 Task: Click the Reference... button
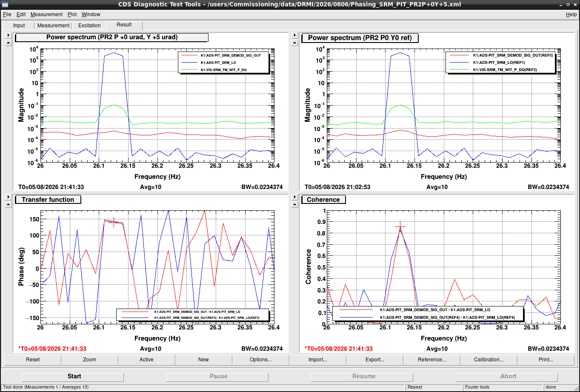coord(432,360)
